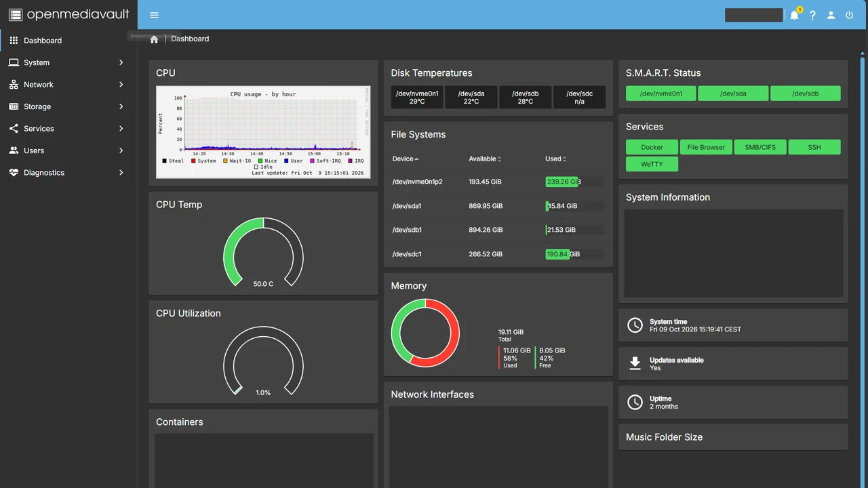Click the power icon in top bar
Image resolution: width=868 pixels, height=488 pixels.
coord(849,15)
